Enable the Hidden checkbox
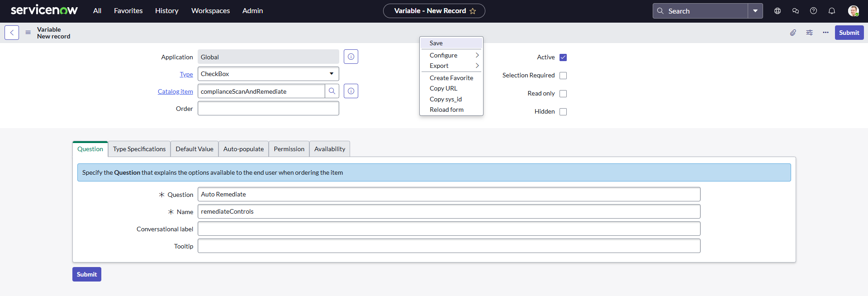This screenshot has width=868, height=296. pos(563,112)
